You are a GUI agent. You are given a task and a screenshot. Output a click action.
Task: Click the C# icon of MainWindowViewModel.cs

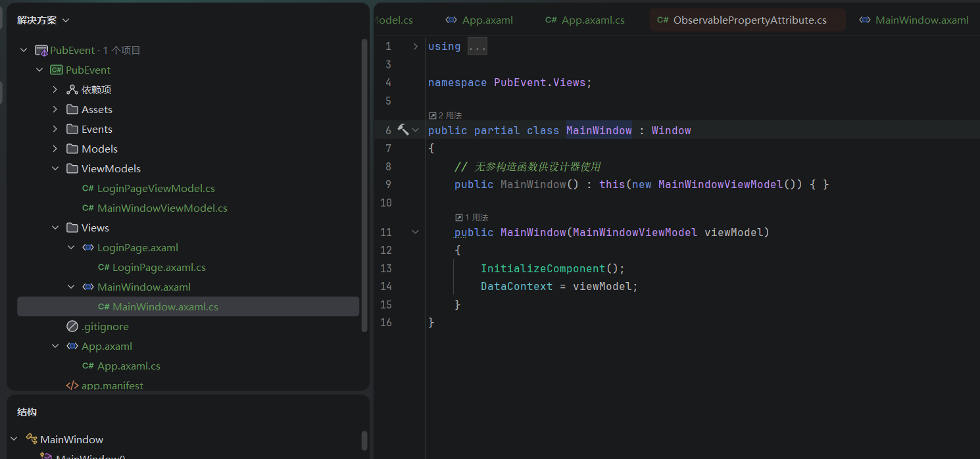pyautogui.click(x=87, y=208)
